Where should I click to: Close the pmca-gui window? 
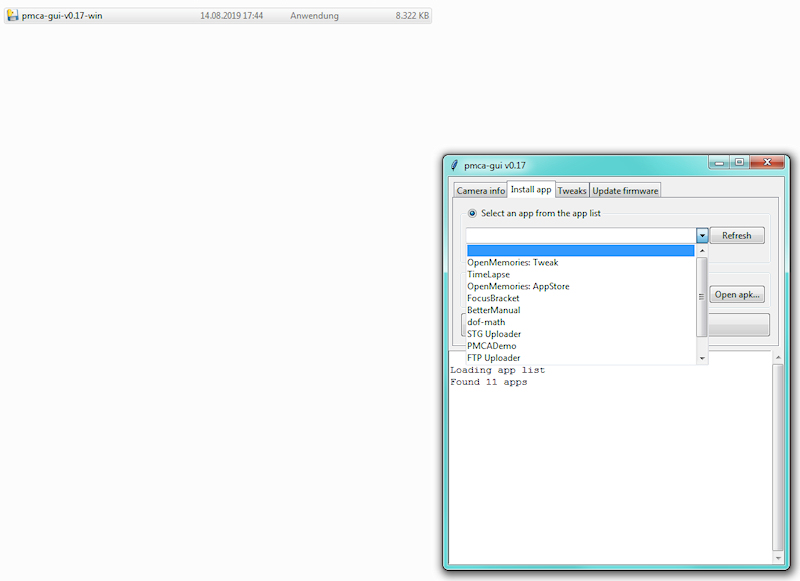[x=768, y=162]
